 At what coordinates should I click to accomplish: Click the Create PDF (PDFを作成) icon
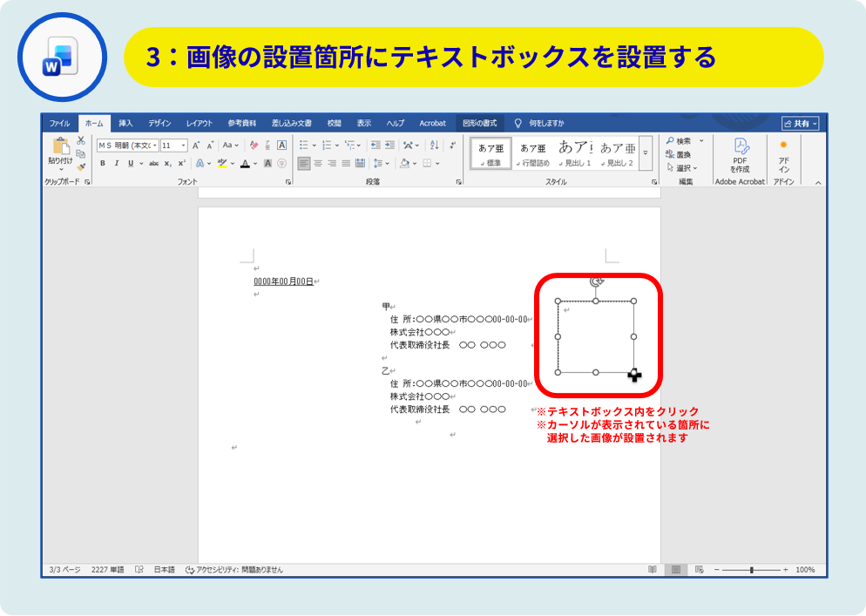(740, 152)
